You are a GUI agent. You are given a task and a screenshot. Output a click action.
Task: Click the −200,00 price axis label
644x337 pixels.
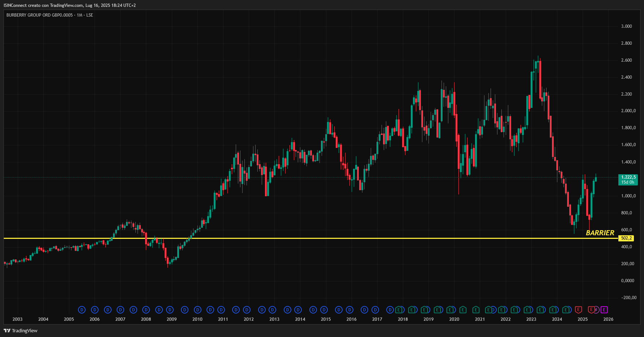click(628, 298)
